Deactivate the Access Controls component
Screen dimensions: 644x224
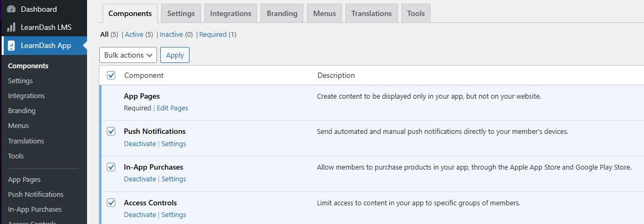click(140, 215)
